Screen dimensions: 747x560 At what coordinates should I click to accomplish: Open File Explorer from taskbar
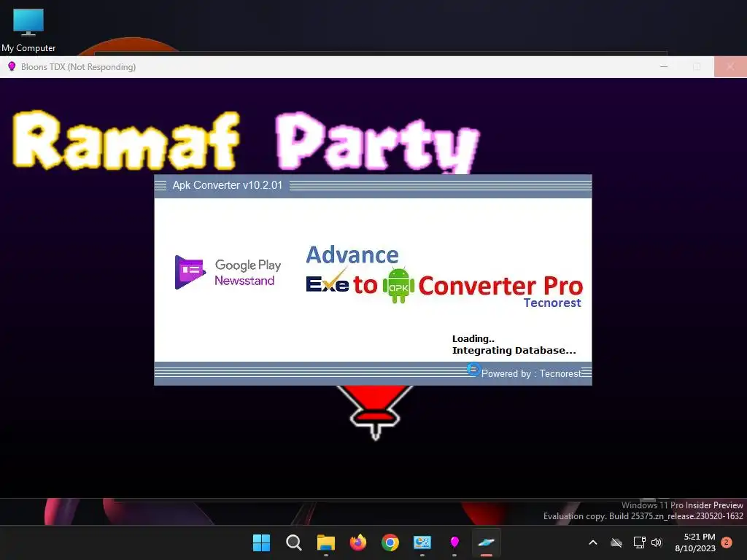click(x=326, y=542)
